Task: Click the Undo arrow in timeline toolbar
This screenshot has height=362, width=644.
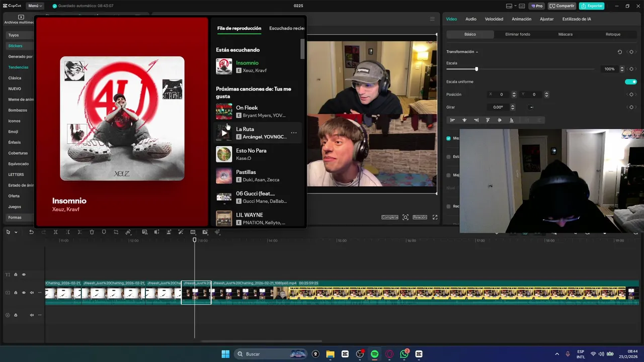Action: [31, 232]
